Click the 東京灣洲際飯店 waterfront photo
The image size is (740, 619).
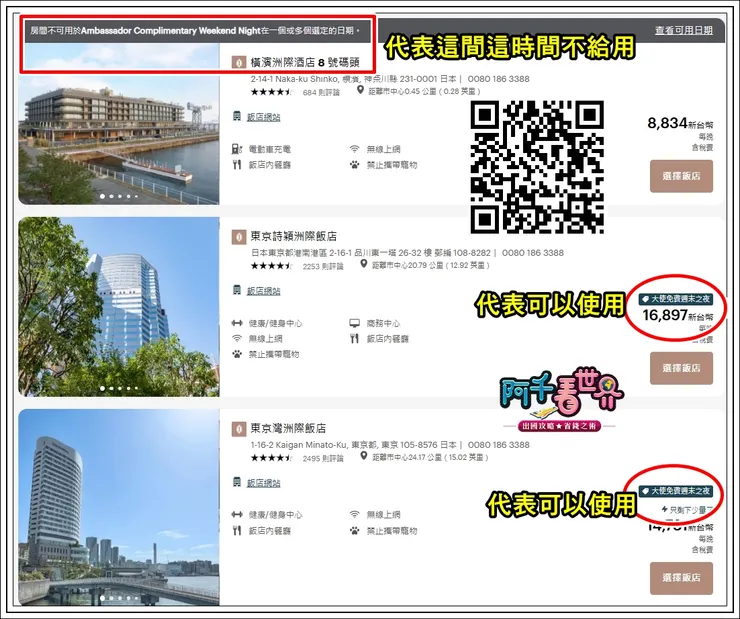118,507
